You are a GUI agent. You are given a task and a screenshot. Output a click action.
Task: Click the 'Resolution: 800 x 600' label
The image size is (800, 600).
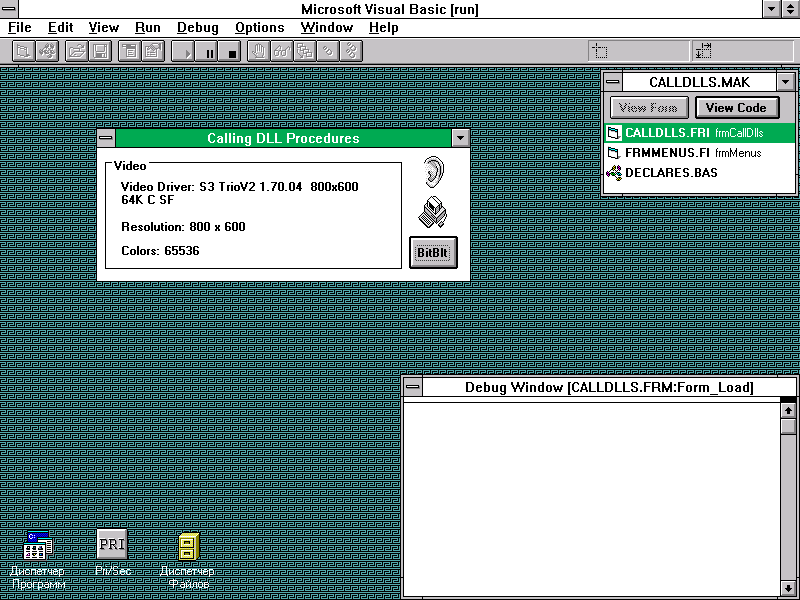tap(183, 227)
